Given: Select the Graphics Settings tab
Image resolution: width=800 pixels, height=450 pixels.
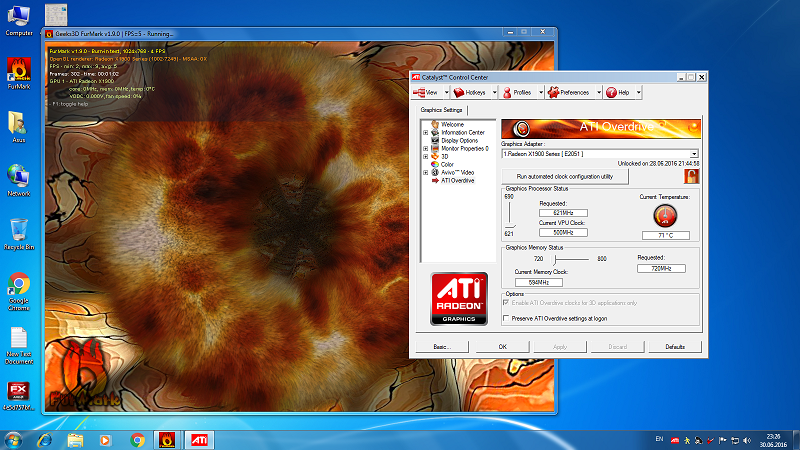Looking at the screenshot, I should pyautogui.click(x=441, y=110).
